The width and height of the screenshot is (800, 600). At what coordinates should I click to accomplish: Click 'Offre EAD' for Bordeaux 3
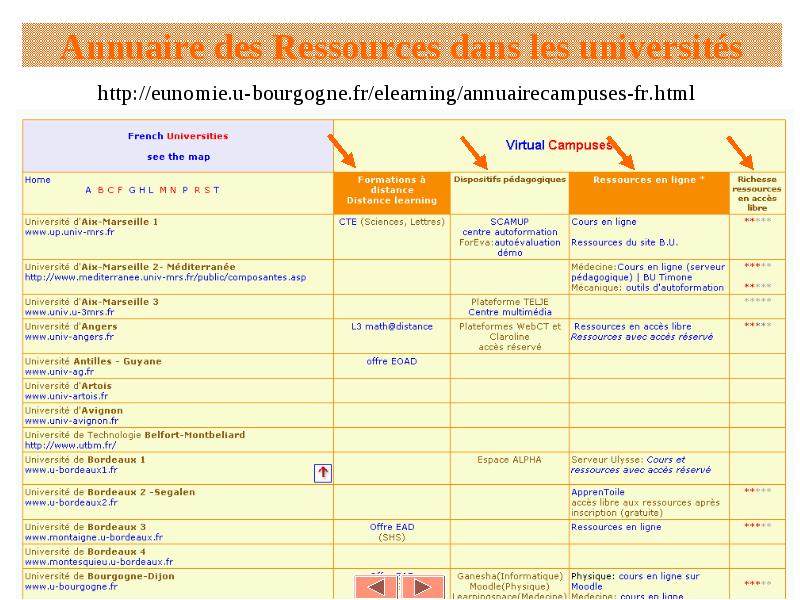click(x=392, y=527)
